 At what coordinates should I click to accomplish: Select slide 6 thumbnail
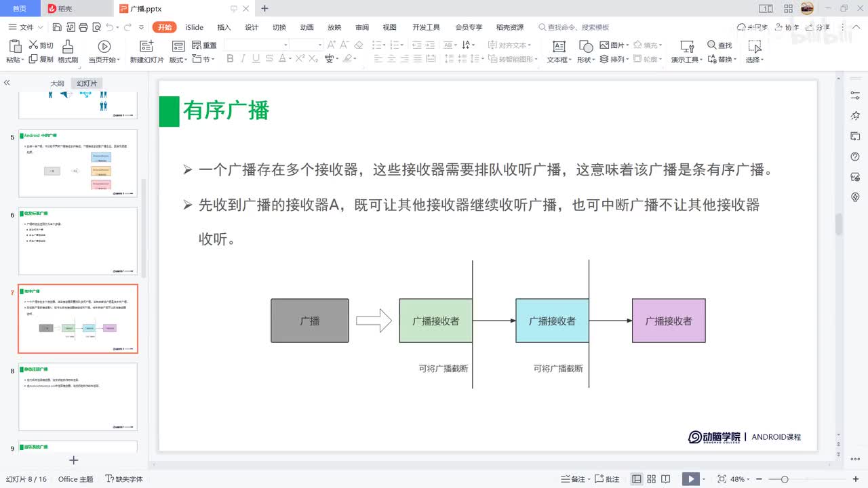(78, 241)
